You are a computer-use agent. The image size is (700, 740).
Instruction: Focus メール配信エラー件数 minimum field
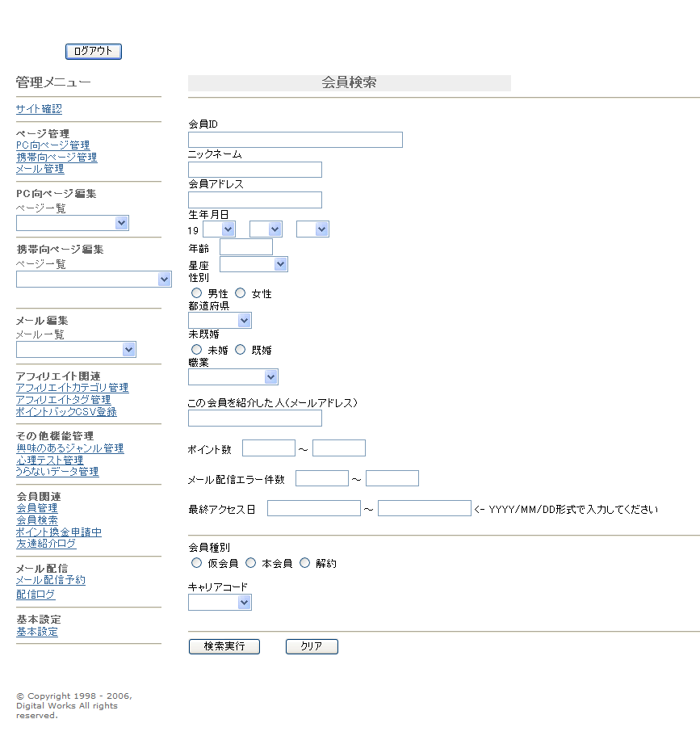(322, 478)
